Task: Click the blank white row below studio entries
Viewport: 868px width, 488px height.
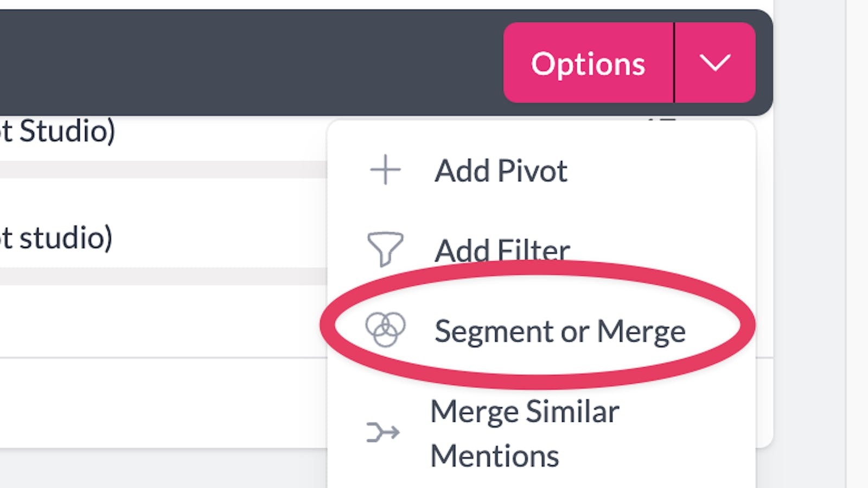Action: tap(163, 321)
